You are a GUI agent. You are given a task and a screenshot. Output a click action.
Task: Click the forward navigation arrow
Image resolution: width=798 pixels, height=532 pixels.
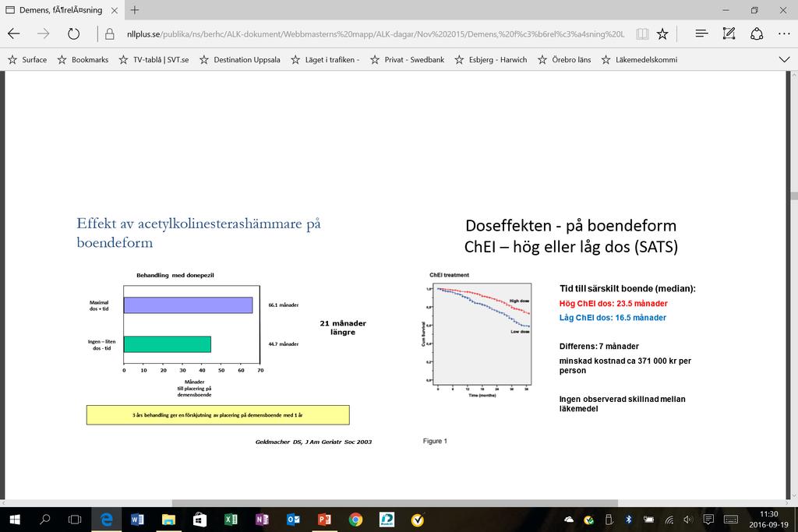coord(44,34)
